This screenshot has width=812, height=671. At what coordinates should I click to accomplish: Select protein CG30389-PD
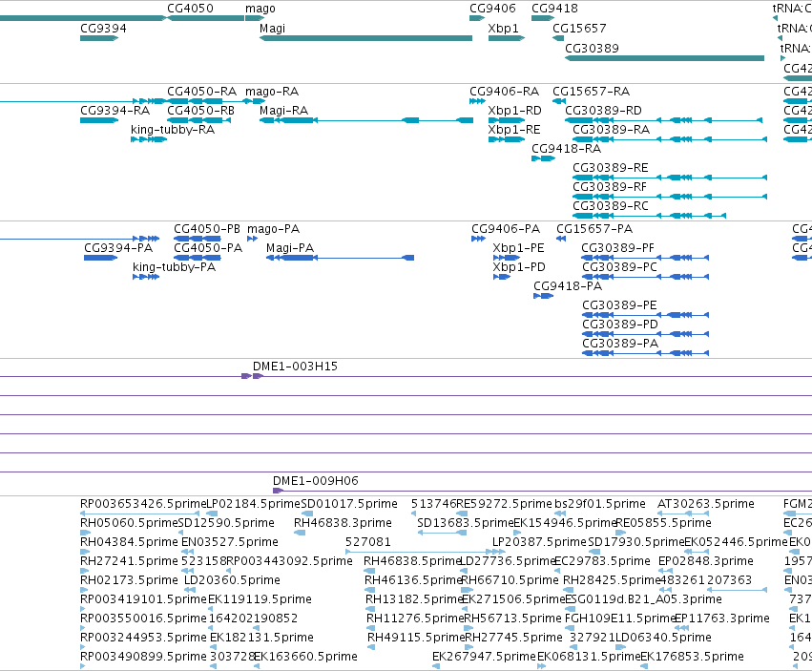[x=620, y=324]
